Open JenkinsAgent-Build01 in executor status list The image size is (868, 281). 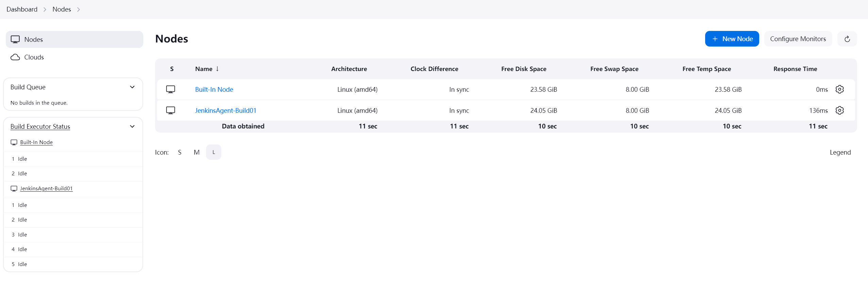point(46,189)
